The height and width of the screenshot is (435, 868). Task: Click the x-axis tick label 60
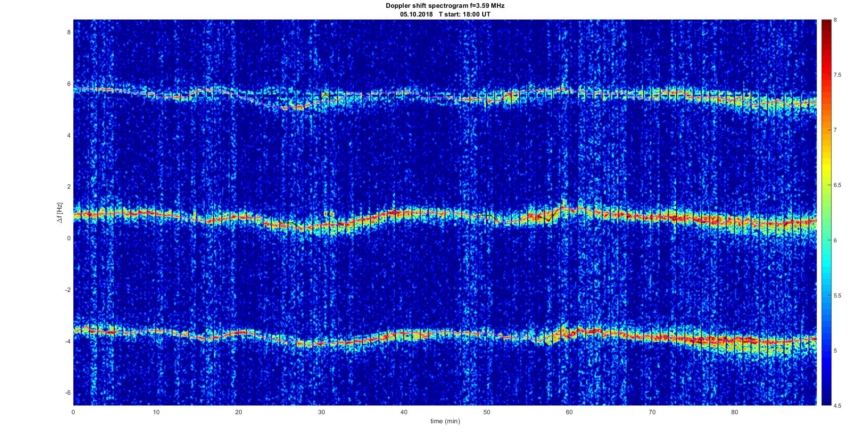pos(569,412)
